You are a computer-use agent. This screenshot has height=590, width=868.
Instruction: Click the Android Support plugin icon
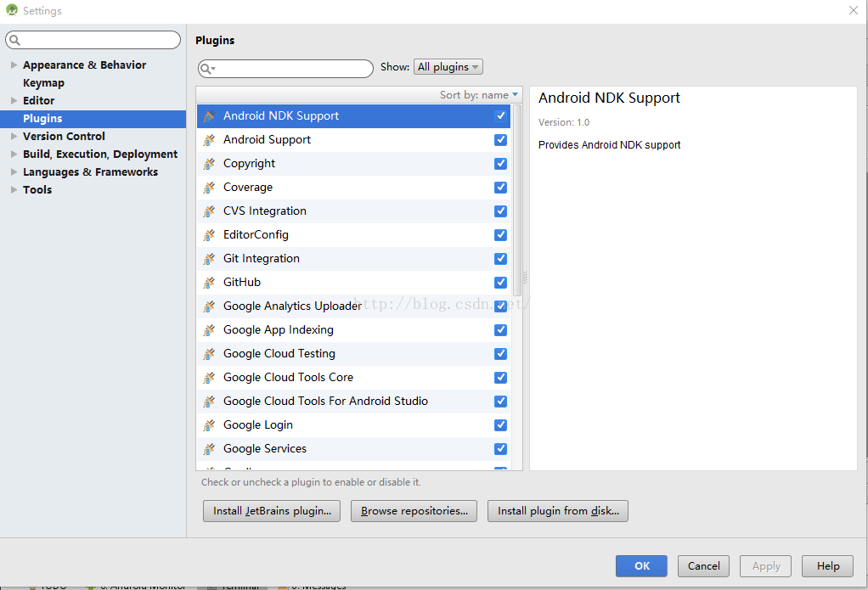coord(209,140)
